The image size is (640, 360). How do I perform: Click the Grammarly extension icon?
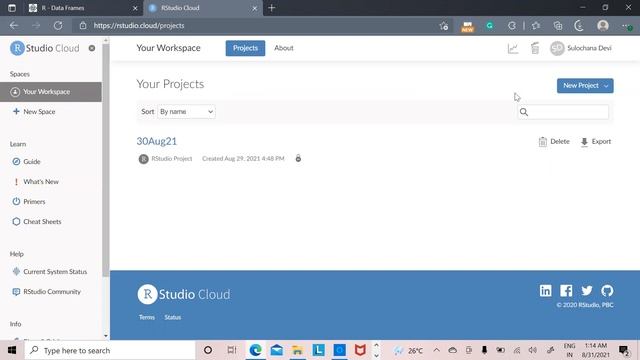(x=489, y=26)
